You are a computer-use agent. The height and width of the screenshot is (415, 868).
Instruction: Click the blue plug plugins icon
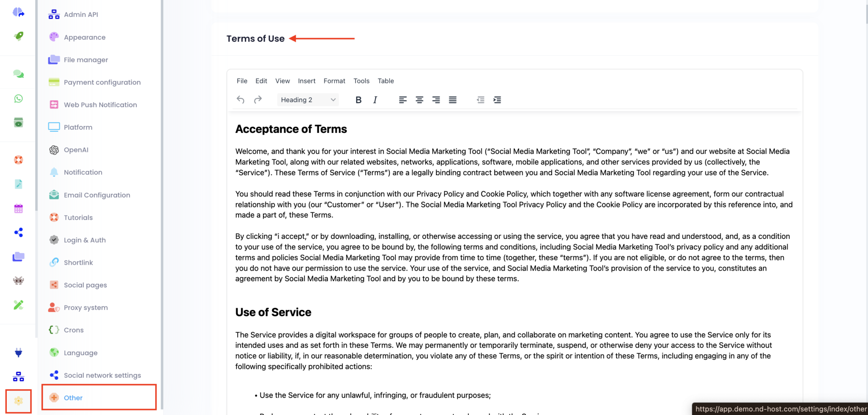coord(18,353)
